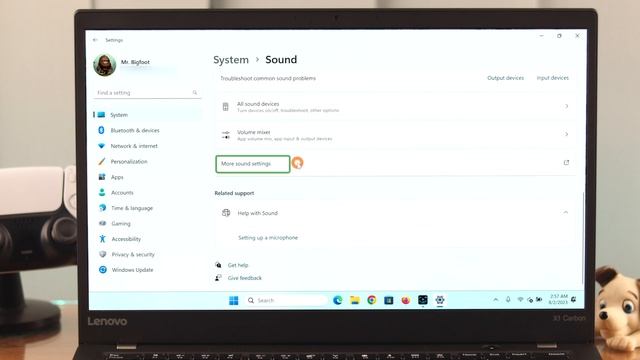Click the back arrow in Settings title bar
Image resolution: width=640 pixels, height=360 pixels.
[x=95, y=40]
